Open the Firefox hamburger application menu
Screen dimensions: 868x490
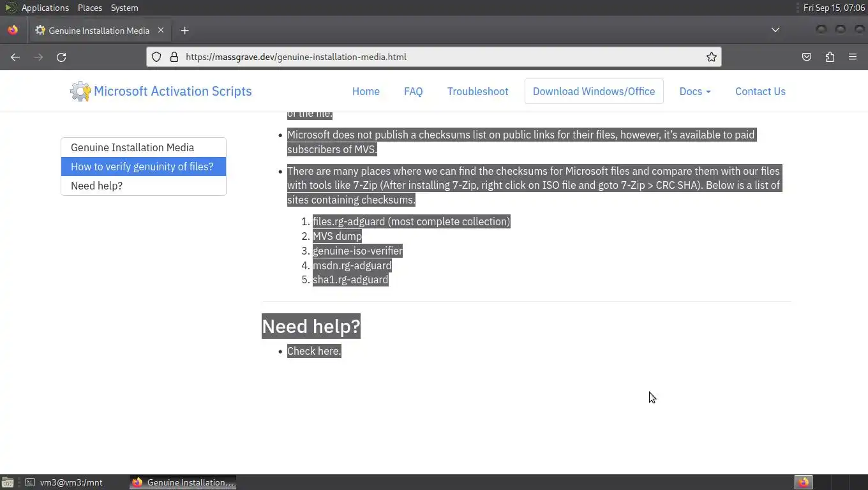coord(853,57)
